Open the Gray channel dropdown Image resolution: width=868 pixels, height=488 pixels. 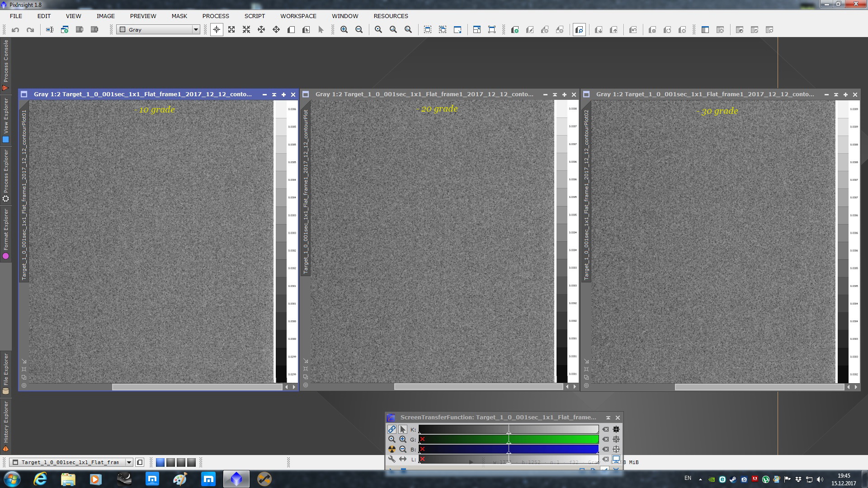(196, 30)
